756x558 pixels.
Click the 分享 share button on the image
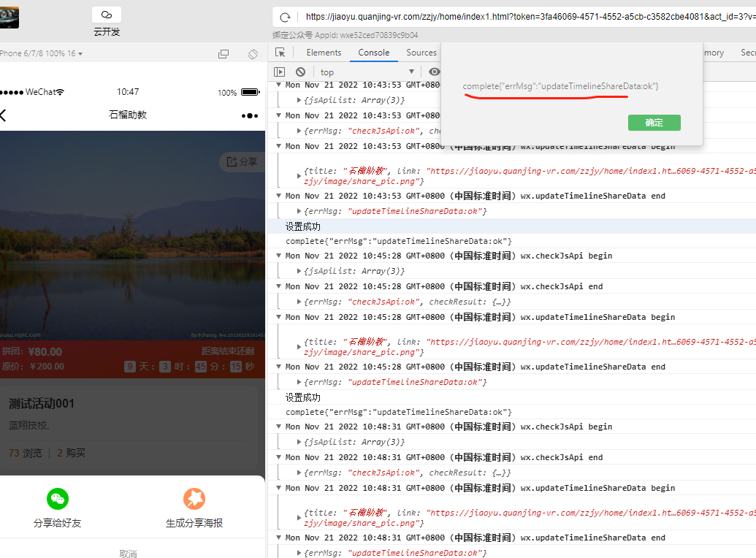tap(242, 161)
